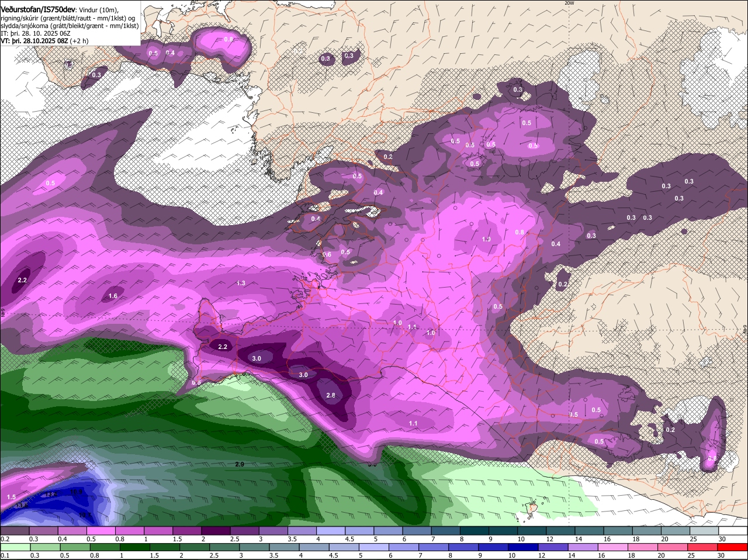748x560 pixels.
Task: Select top-row legend swatch labeled 0.2
Action: 15,530
